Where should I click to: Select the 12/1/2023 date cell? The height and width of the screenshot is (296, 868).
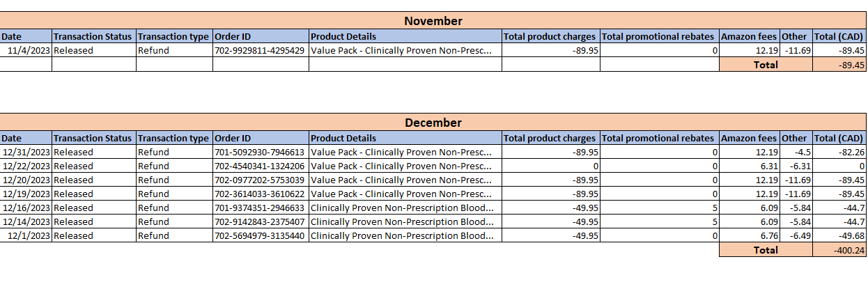click(26, 235)
